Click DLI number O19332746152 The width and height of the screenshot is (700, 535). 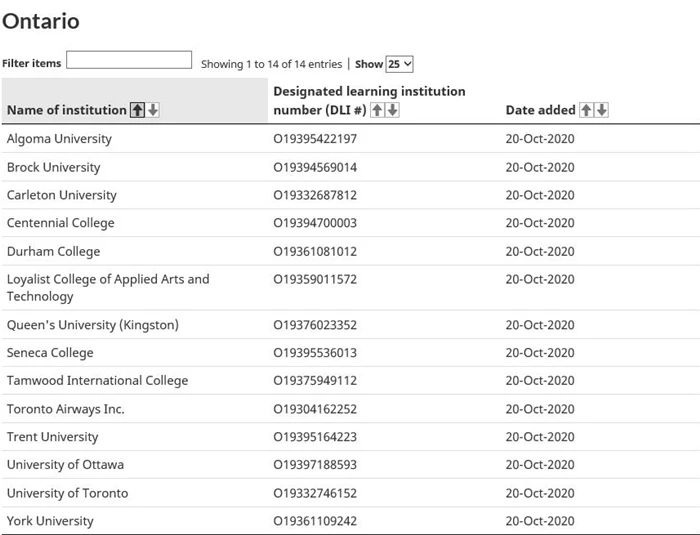pyautogui.click(x=315, y=493)
